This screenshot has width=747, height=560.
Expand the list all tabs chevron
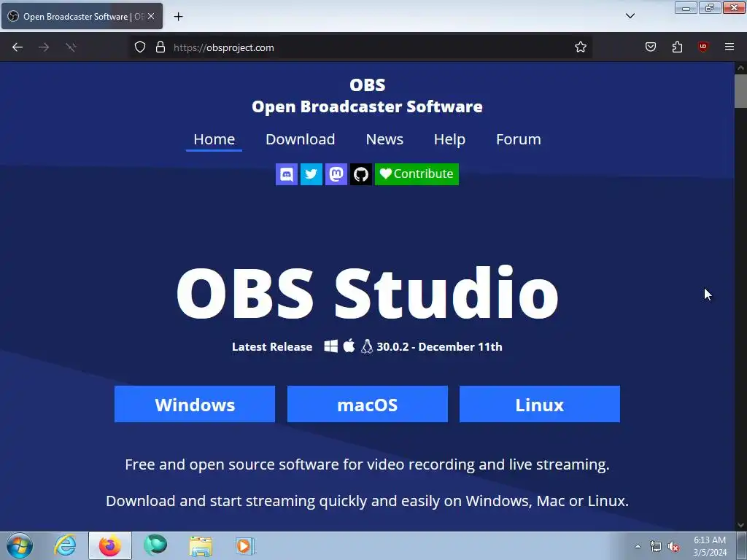(x=630, y=16)
